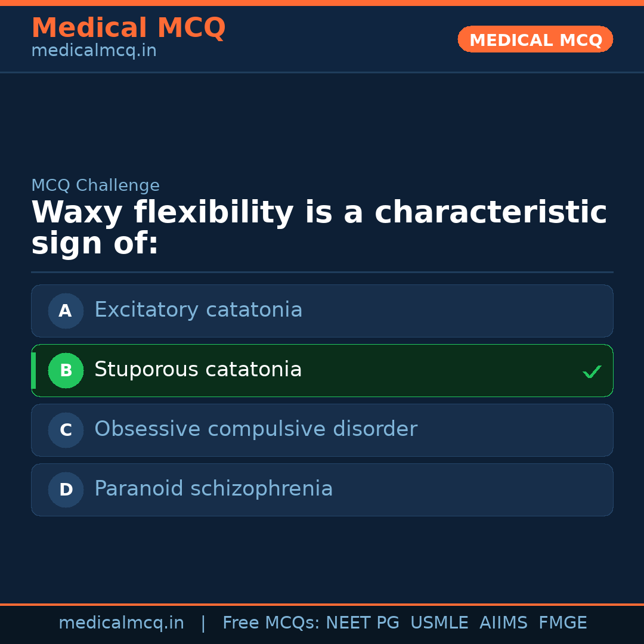Screen dimensions: 644x644
Task: Open the medicalmcq.in link in the footer
Action: (121, 623)
